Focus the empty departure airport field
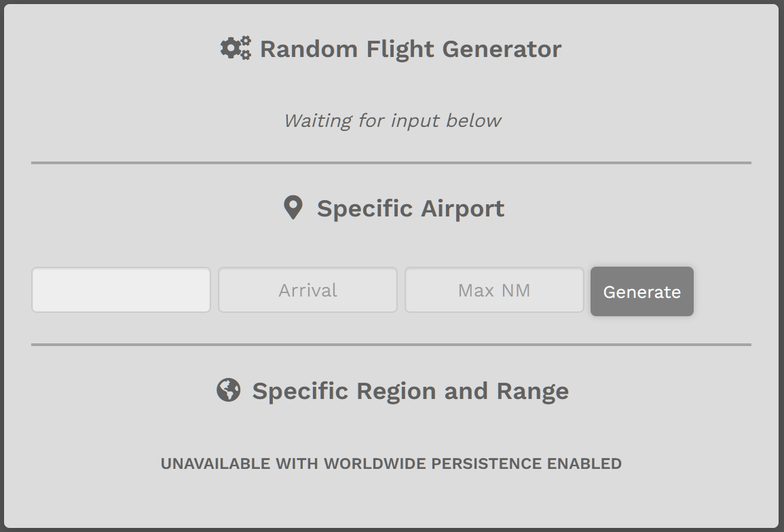The image size is (784, 532). pos(121,290)
